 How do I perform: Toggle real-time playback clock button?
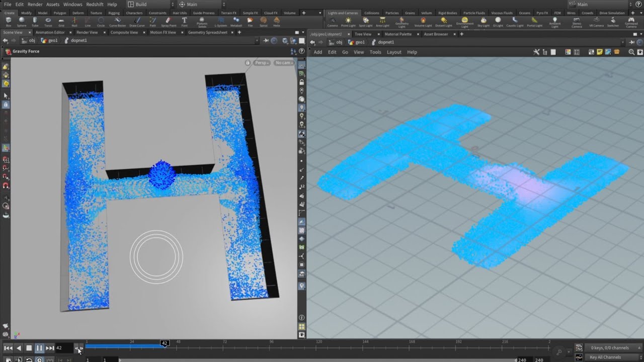click(x=39, y=359)
